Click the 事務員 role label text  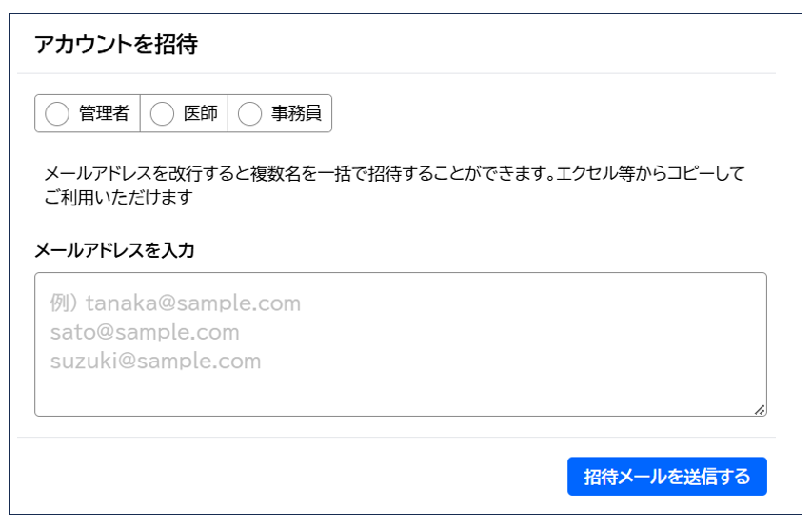click(296, 114)
